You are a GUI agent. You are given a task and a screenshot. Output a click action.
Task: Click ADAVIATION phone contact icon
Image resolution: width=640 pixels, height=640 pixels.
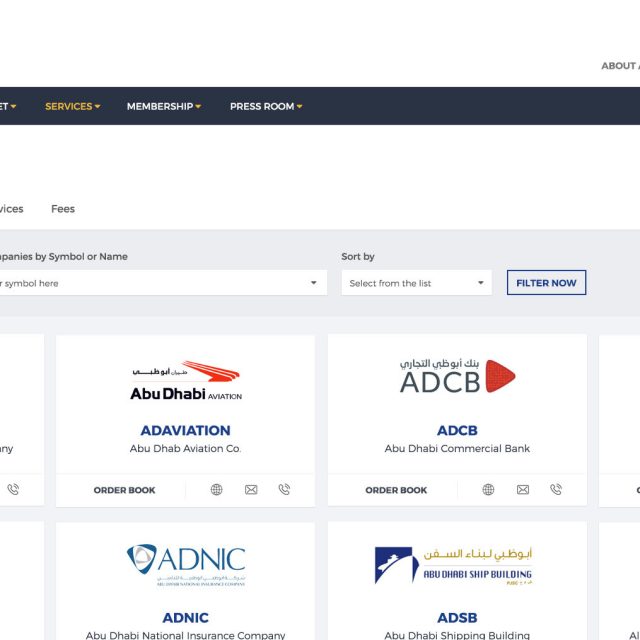(284, 490)
